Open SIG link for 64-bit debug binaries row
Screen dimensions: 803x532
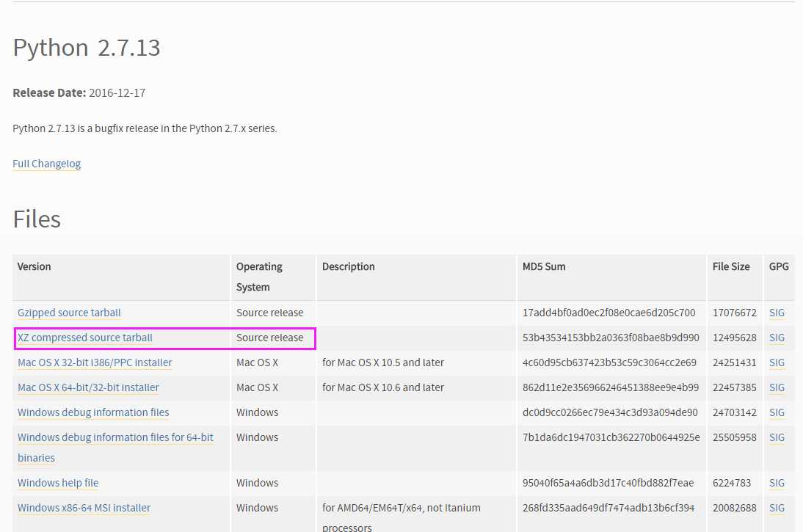777,438
